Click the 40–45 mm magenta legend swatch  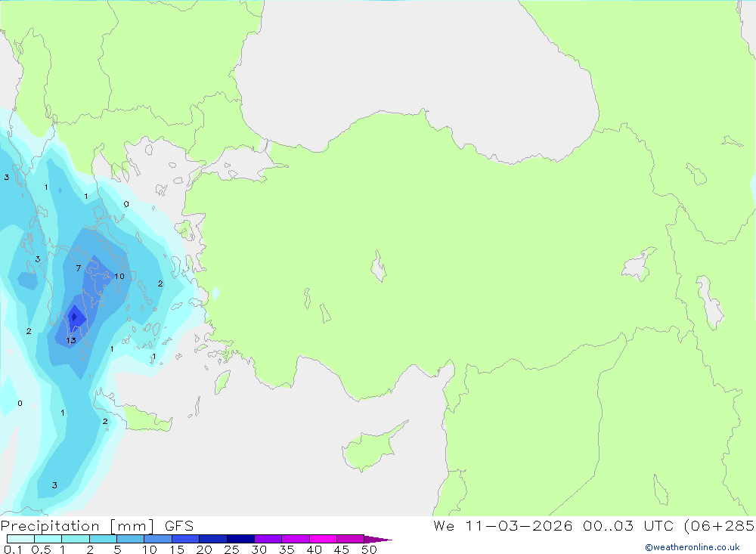[x=323, y=539]
